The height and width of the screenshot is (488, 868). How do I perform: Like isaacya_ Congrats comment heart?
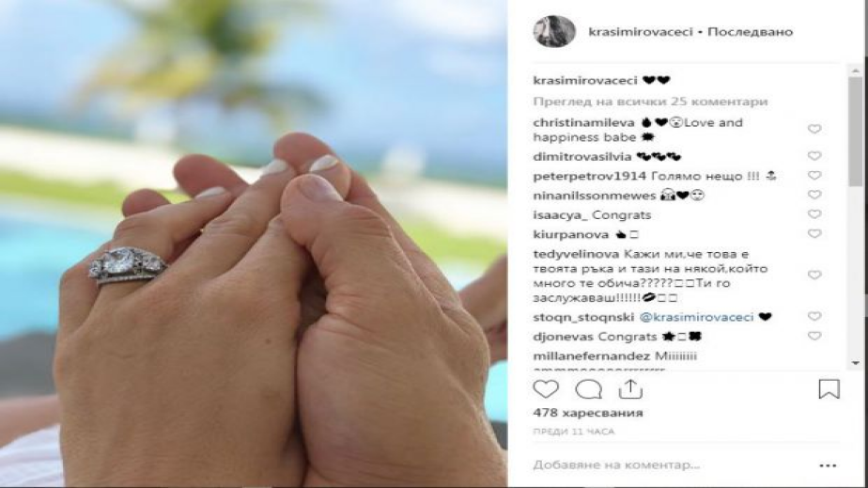[x=814, y=214]
